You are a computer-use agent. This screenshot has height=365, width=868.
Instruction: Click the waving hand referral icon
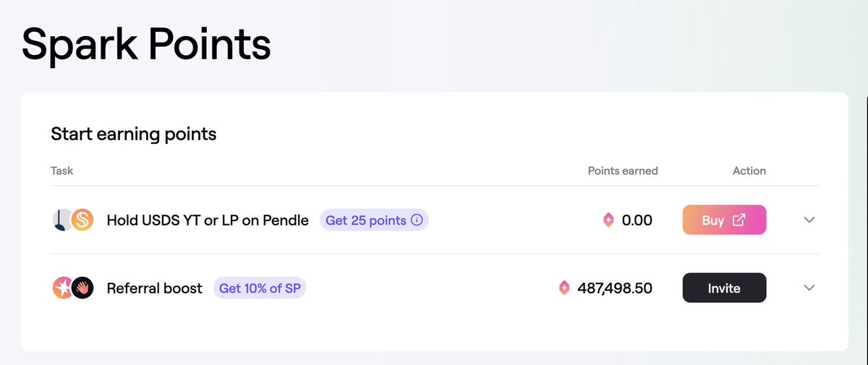(82, 288)
